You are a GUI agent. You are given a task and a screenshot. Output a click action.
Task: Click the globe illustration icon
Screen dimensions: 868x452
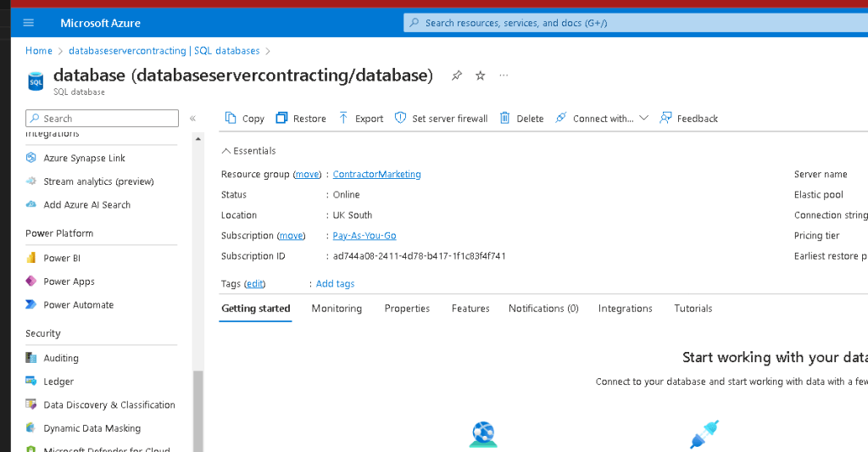click(x=483, y=434)
